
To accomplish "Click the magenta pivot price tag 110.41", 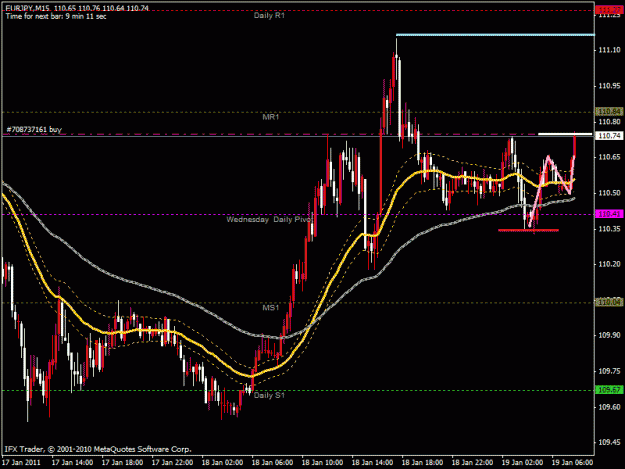I will click(x=609, y=214).
